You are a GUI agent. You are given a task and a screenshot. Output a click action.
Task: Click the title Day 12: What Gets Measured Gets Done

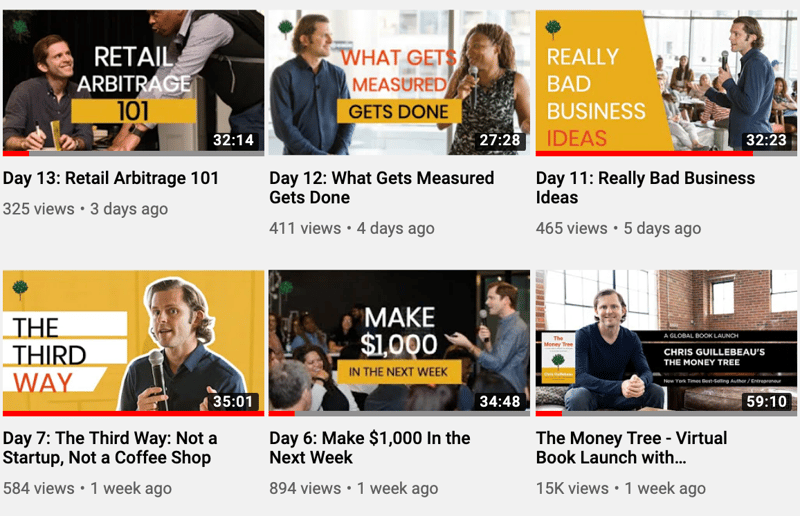tap(382, 187)
